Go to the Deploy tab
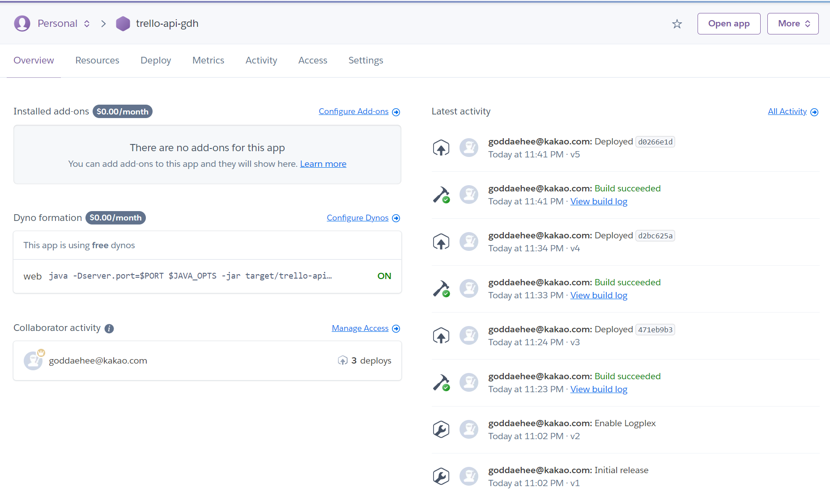The width and height of the screenshot is (830, 504). pyautogui.click(x=156, y=60)
